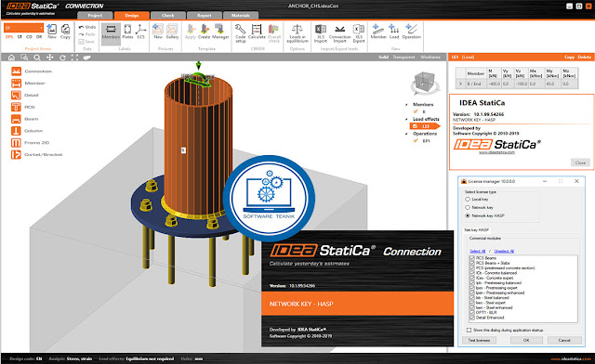
Task: Select the Local key license type
Action: point(468,199)
